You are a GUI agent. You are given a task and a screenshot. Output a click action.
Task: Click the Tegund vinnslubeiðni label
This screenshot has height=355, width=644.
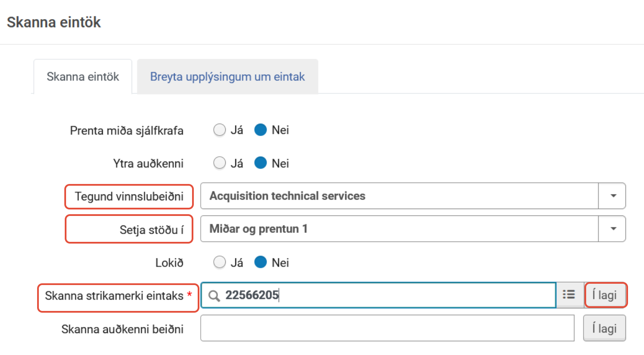pyautogui.click(x=129, y=197)
